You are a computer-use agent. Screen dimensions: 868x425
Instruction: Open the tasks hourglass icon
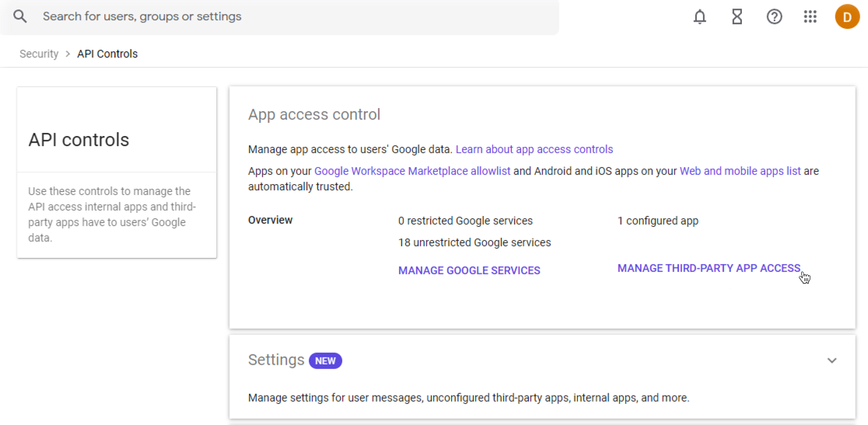737,17
